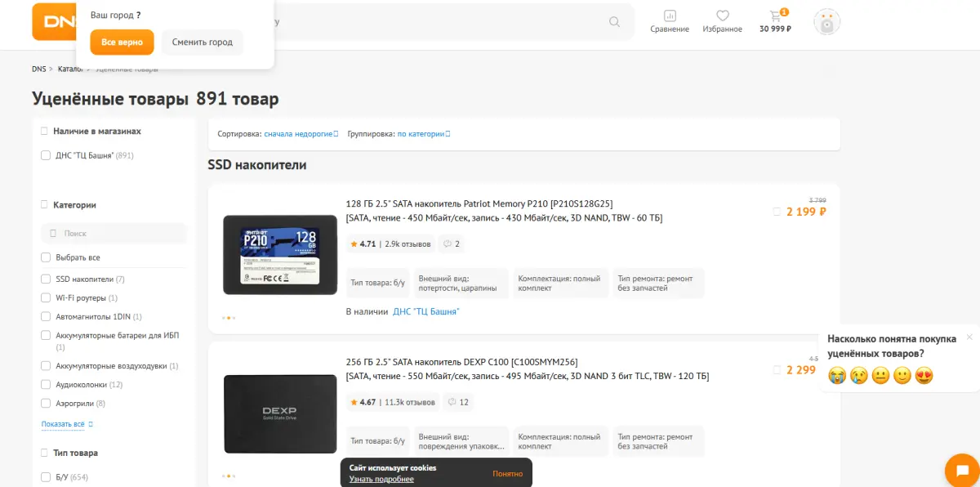Tick the Аудиоколонки checkbox
Viewport: 980px width, 487px height.
46,384
